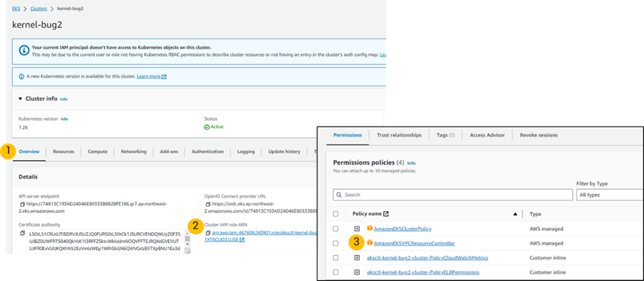
Task: Check the AmazonEKSClusterPolicy row checkbox
Action: (336, 229)
